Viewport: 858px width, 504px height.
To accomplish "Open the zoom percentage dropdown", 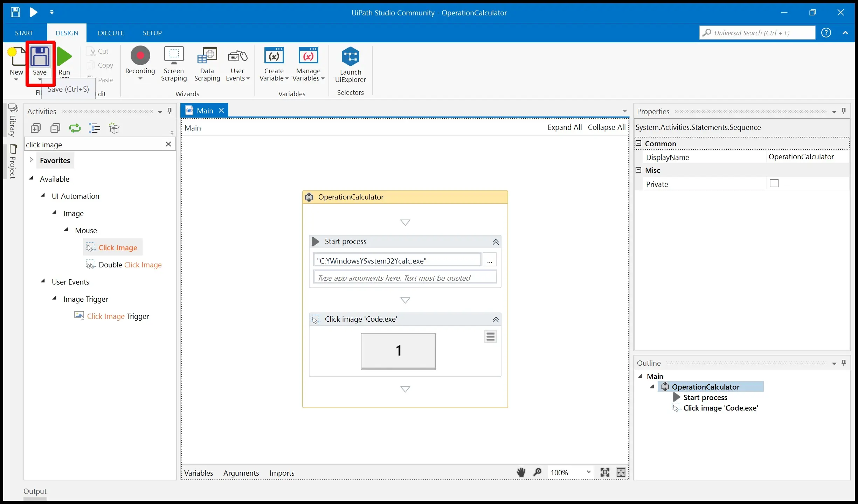I will pyautogui.click(x=589, y=472).
